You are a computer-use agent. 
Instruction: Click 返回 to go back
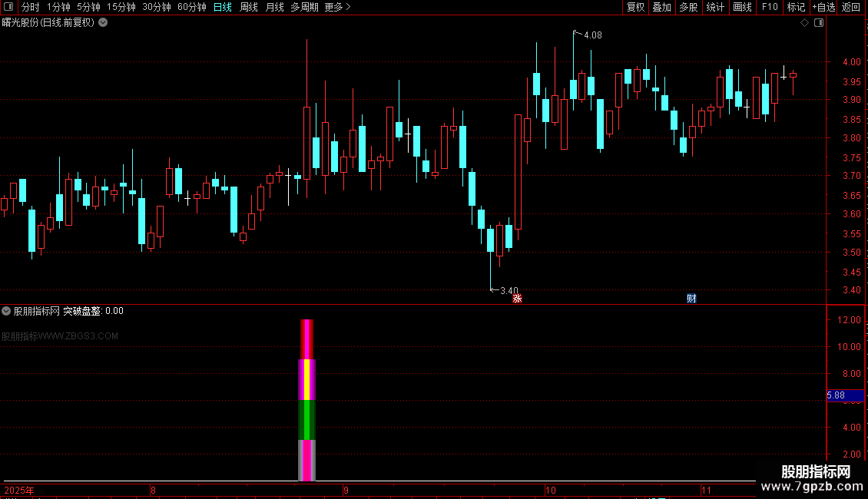851,7
